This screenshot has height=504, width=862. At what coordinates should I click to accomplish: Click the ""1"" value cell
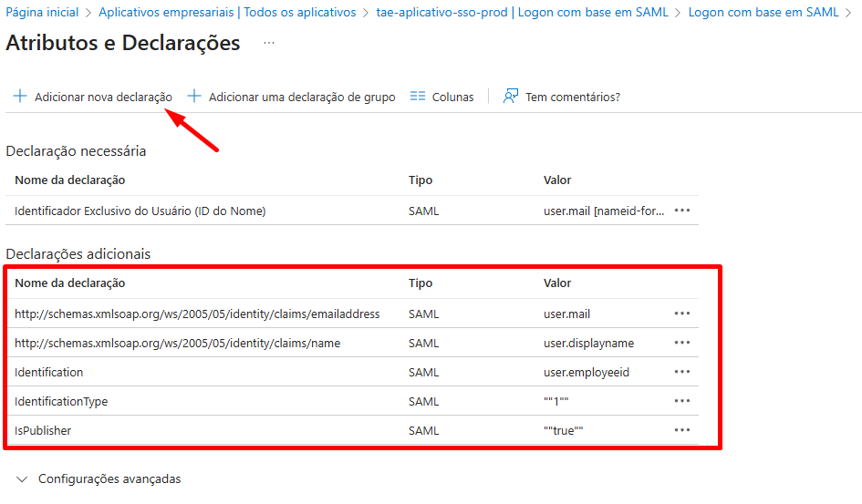point(556,401)
